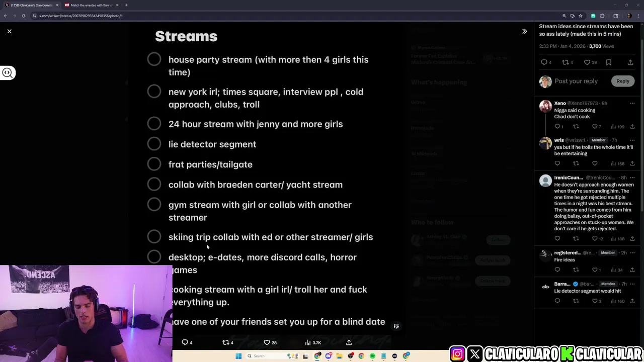
Task: Click the image search lens overlay icon
Action: pyautogui.click(x=7, y=73)
